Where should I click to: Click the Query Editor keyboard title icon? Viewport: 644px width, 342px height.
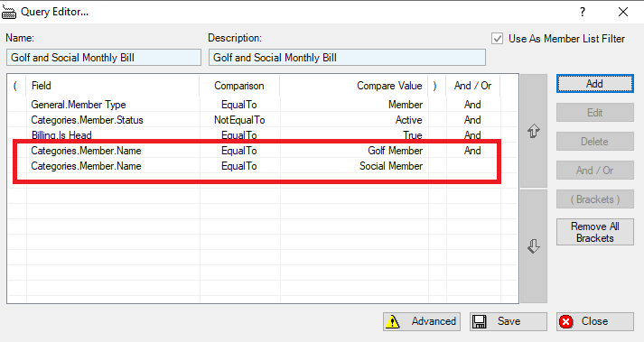[x=9, y=13]
